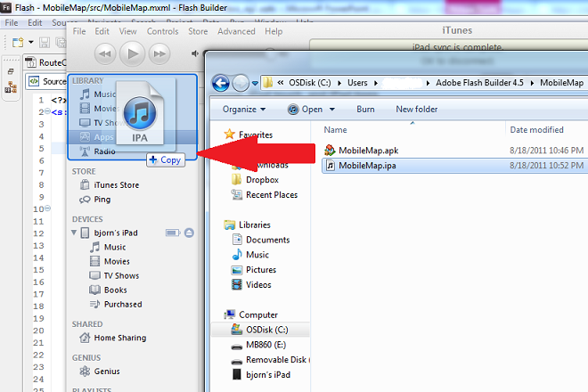The height and width of the screenshot is (392, 588).
Task: Click the Open button in Explorer toolbar
Action: 305,110
